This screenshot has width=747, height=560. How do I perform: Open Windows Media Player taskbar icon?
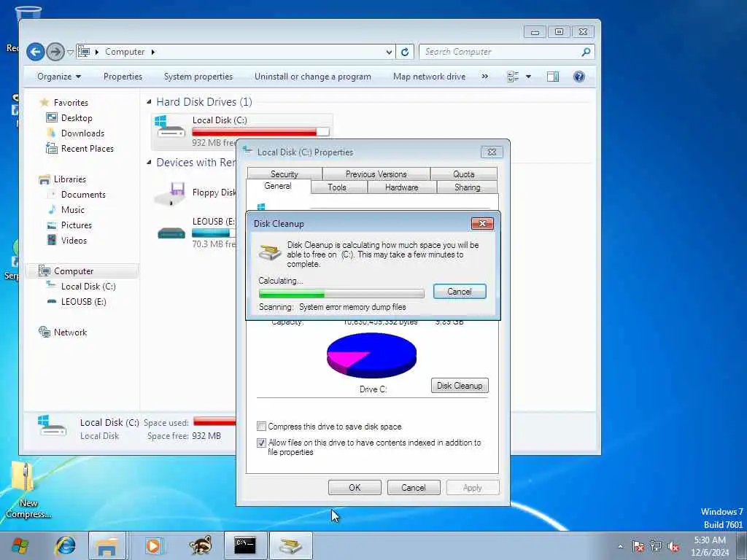pos(153,545)
